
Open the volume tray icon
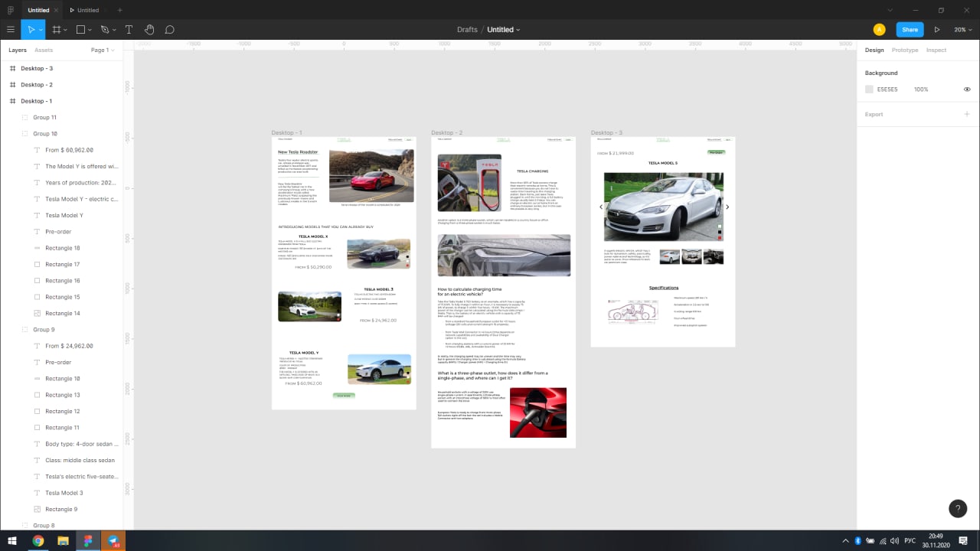(896, 541)
